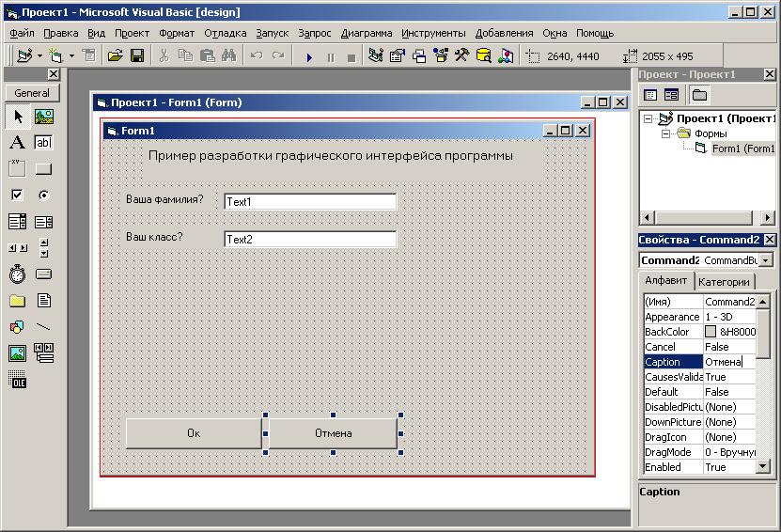
Task: Switch to the Категории properties tab
Action: coord(724,282)
